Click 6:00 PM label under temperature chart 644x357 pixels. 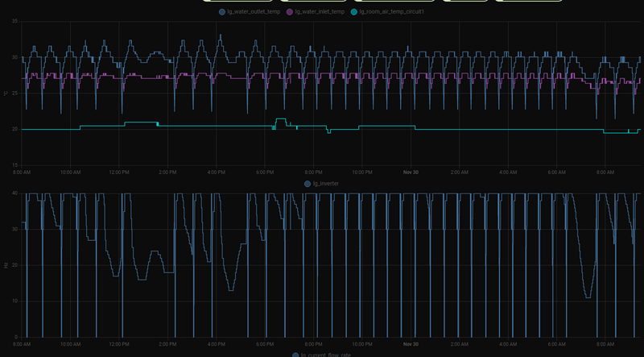coord(265,172)
